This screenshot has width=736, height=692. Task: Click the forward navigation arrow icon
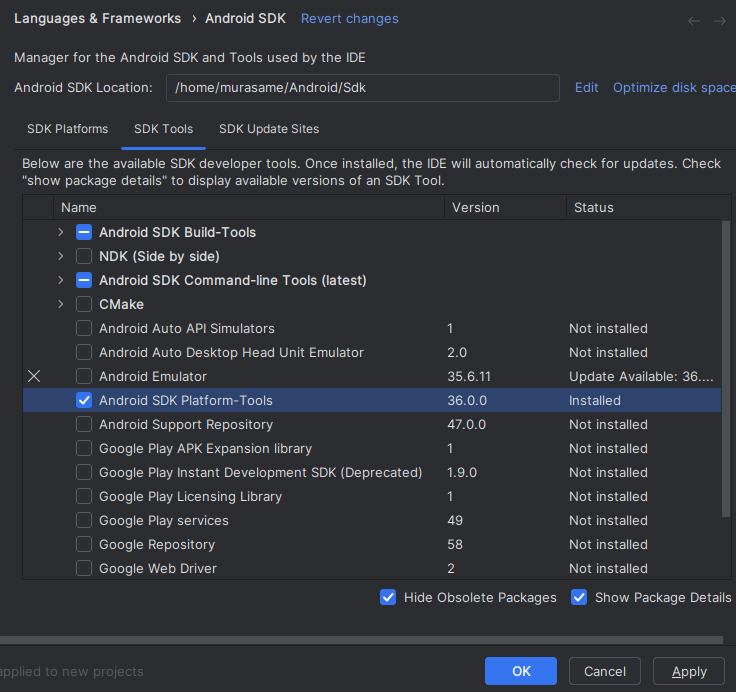click(720, 20)
